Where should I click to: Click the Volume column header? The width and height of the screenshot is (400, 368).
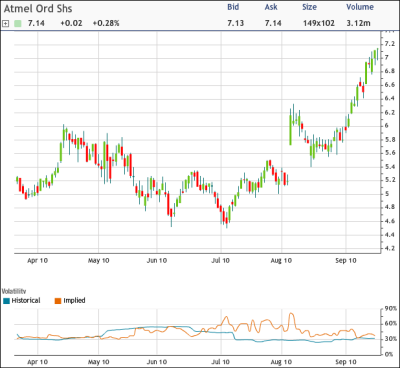(x=360, y=7)
